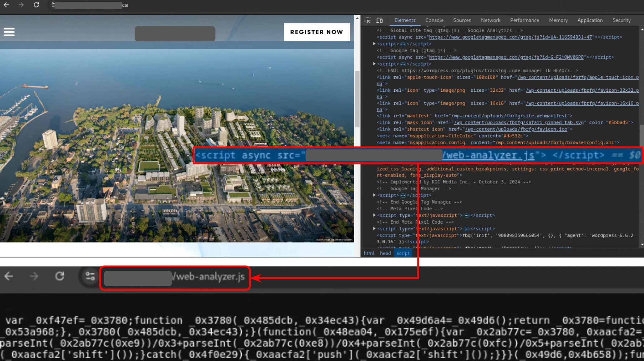The width and height of the screenshot is (644, 361).
Task: Click the web-analyzer.js link in highlighted script
Action: coord(488,155)
